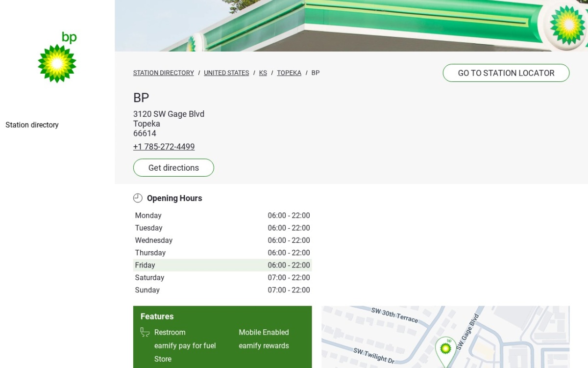Click the current BP breadcrumb item

click(316, 73)
